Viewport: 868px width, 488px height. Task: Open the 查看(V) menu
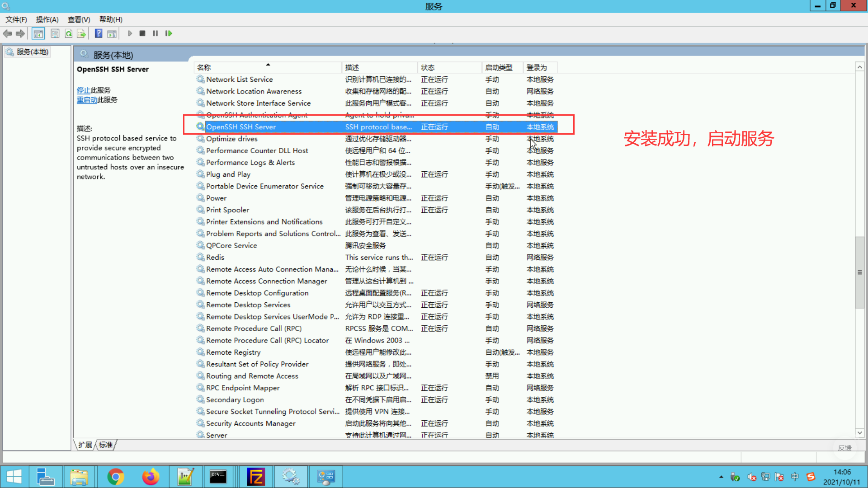point(79,19)
